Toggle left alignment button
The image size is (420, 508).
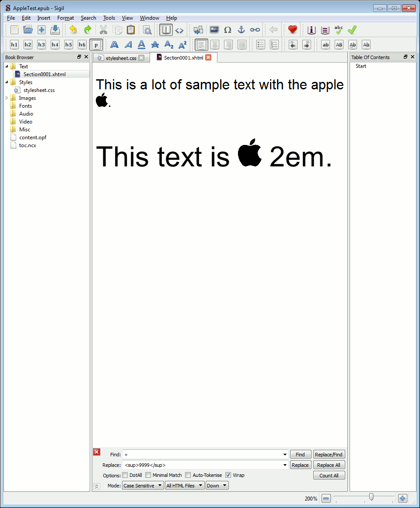(201, 45)
